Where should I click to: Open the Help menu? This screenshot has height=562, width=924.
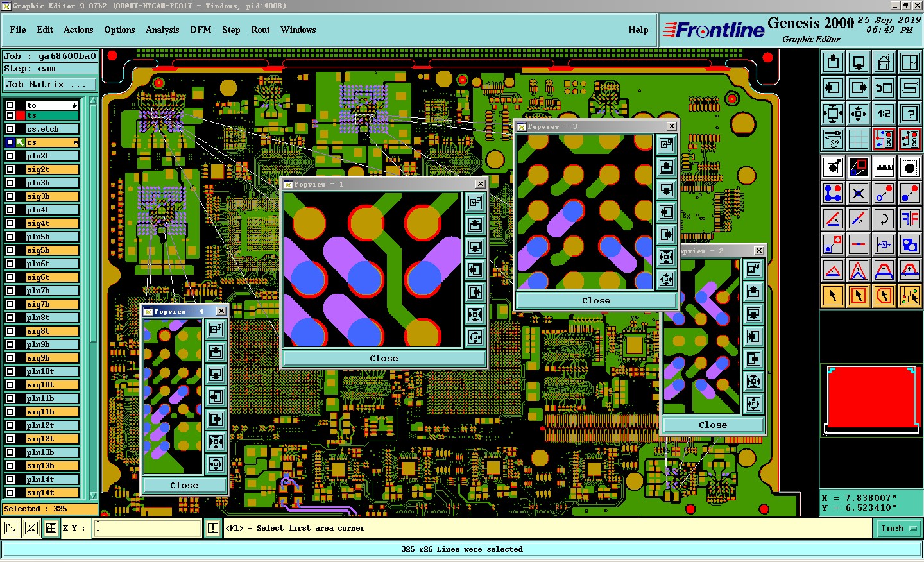coord(638,30)
